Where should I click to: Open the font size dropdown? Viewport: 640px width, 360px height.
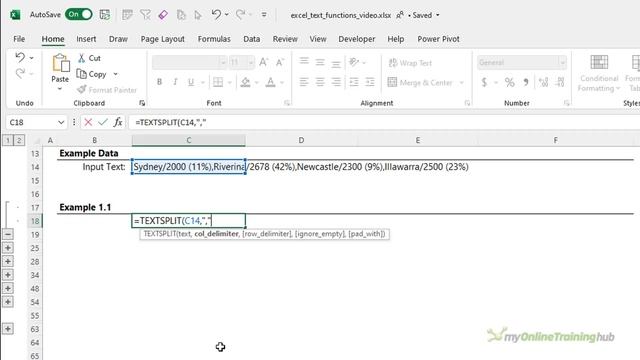tap(251, 62)
